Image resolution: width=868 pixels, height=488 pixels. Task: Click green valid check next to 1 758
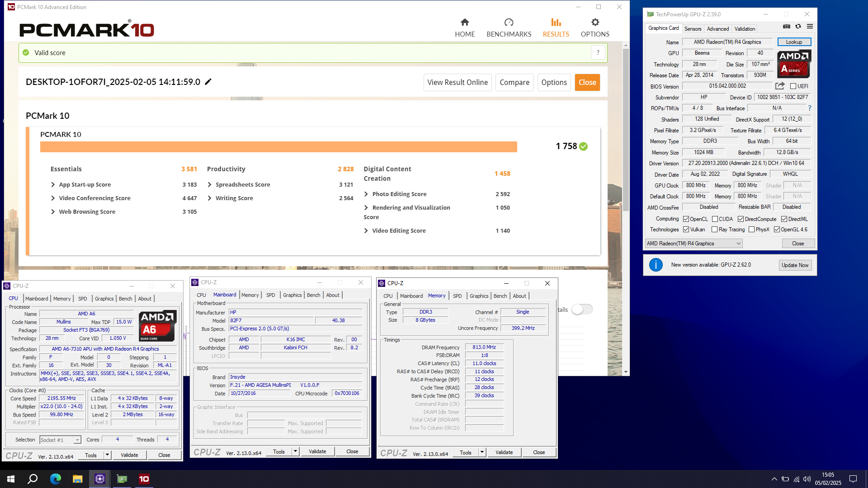pos(584,146)
